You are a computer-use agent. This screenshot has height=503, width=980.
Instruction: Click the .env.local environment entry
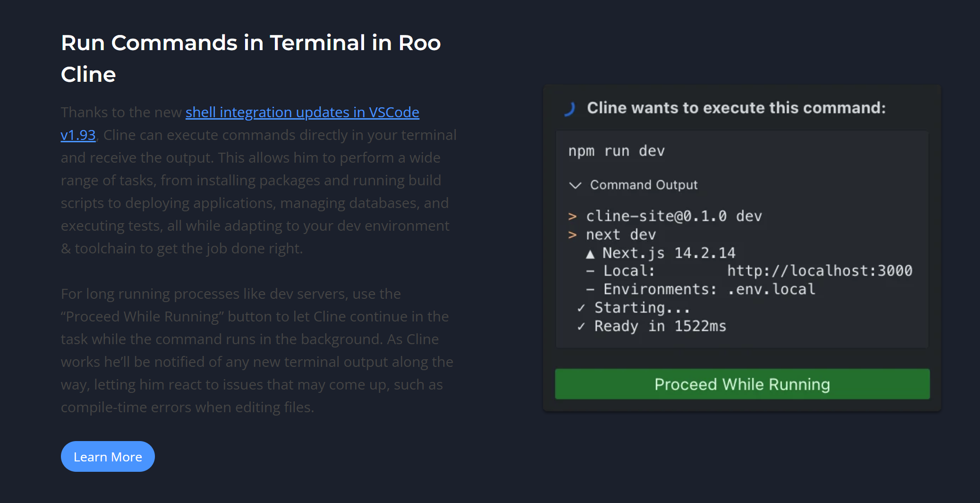pyautogui.click(x=771, y=289)
